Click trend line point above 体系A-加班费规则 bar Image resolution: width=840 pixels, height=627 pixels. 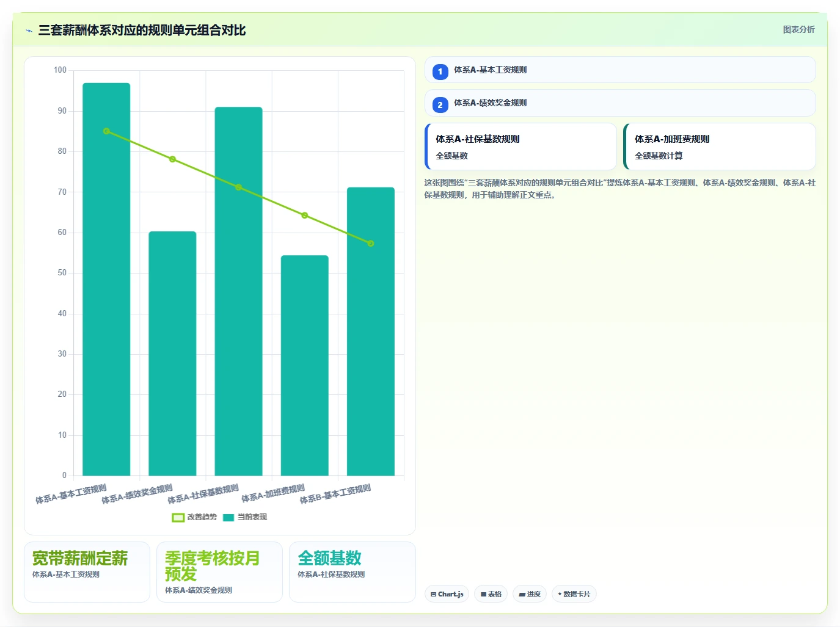305,216
